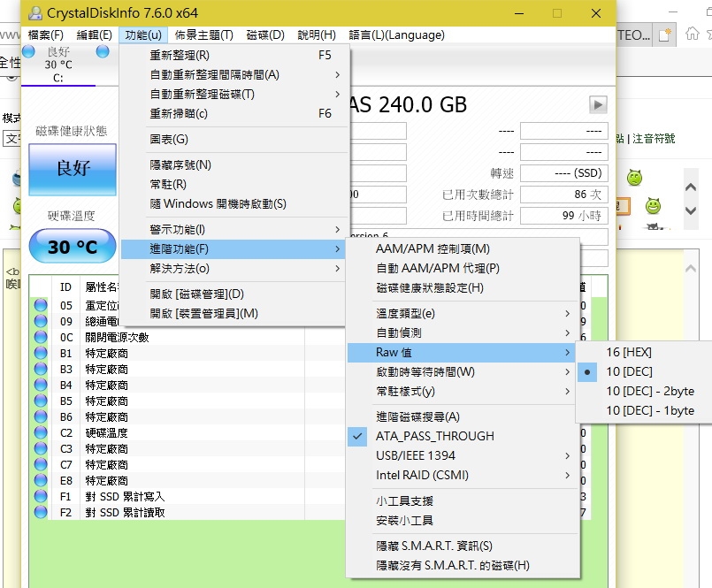The width and height of the screenshot is (712, 588).
Task: Click the status orb in row 05
Action: pos(41,305)
